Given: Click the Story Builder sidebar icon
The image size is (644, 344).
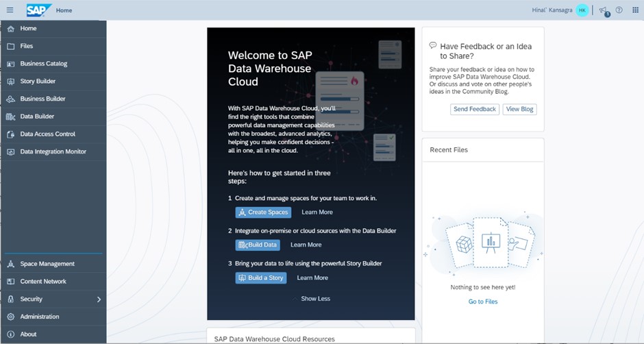Looking at the screenshot, I should point(10,82).
